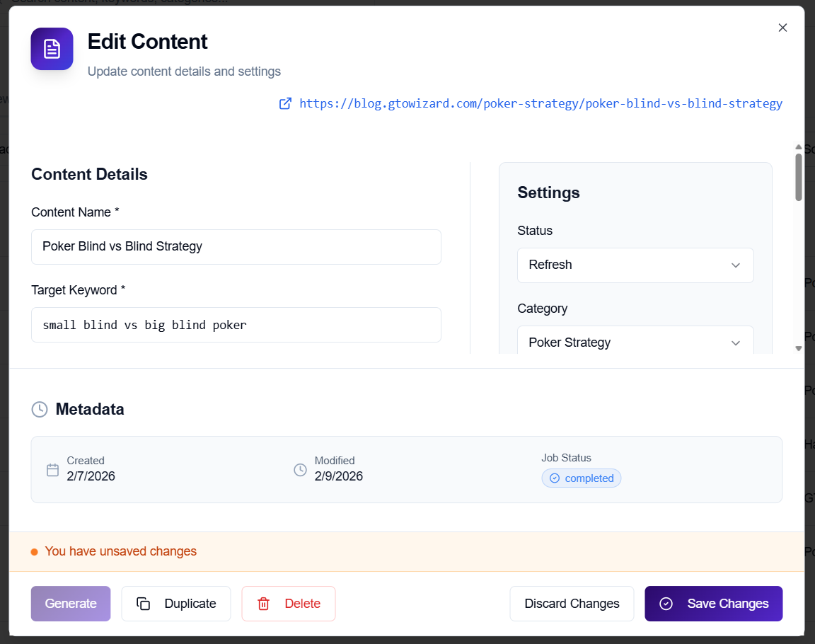This screenshot has height=644, width=815.
Task: Select the Content Name input field
Action: [x=236, y=246]
